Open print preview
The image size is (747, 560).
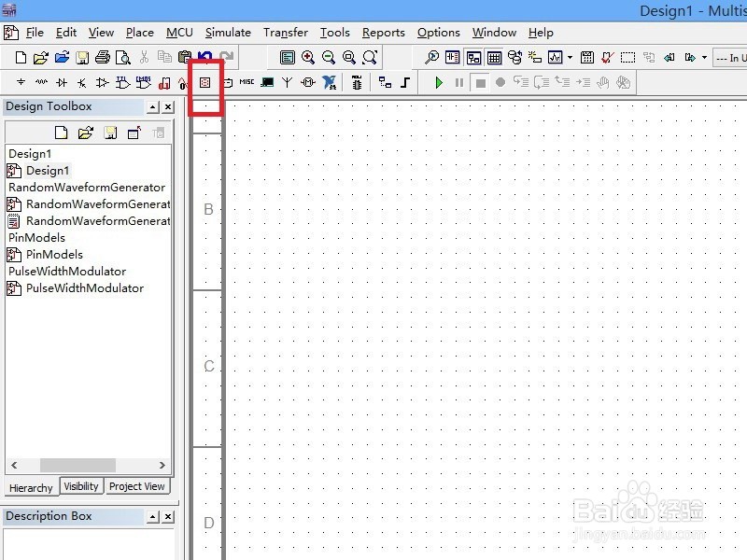click(123, 58)
